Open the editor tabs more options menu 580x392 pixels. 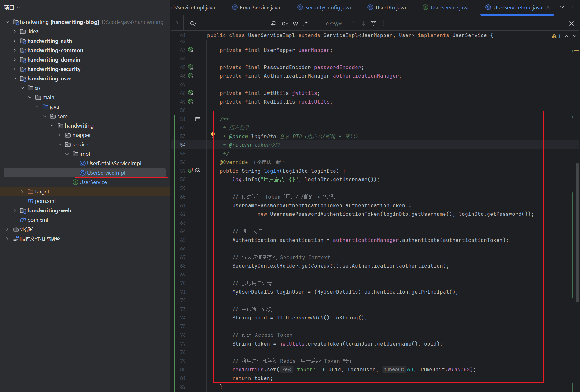click(572, 7)
